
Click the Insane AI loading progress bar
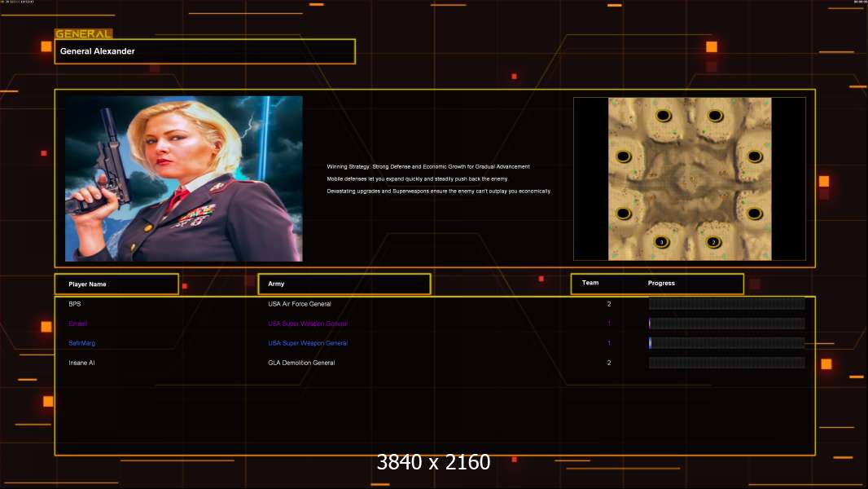coord(727,363)
